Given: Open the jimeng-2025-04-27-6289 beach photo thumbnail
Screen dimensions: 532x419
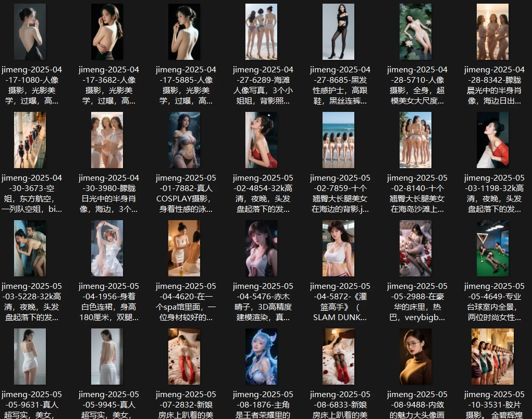Looking at the screenshot, I should pyautogui.click(x=261, y=32).
